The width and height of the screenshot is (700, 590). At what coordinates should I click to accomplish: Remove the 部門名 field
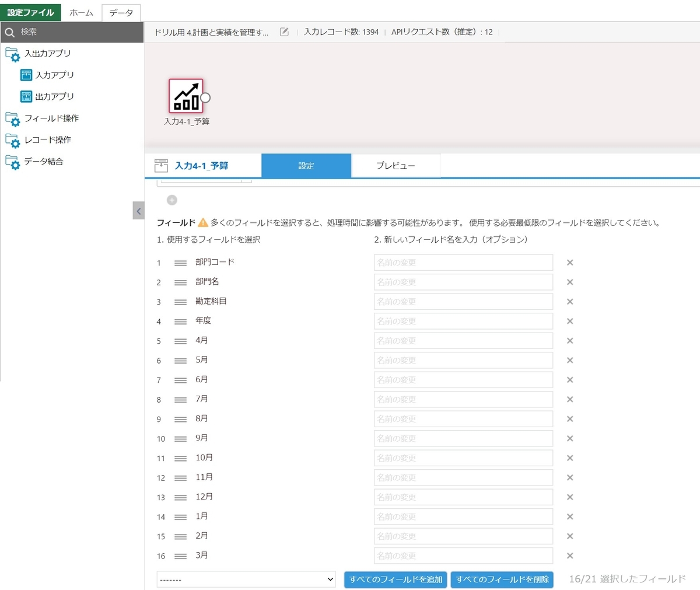(570, 282)
